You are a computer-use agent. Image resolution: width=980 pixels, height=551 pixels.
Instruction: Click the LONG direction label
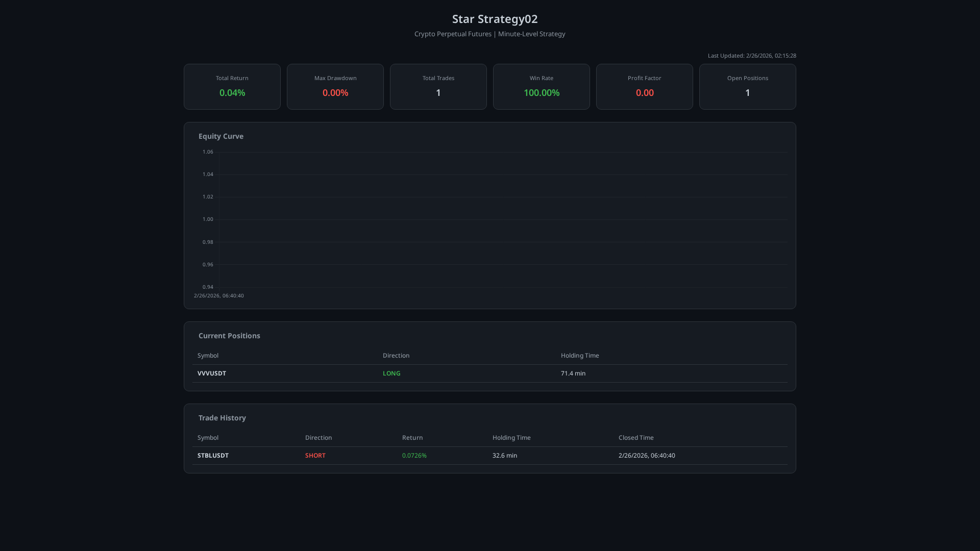click(x=391, y=373)
